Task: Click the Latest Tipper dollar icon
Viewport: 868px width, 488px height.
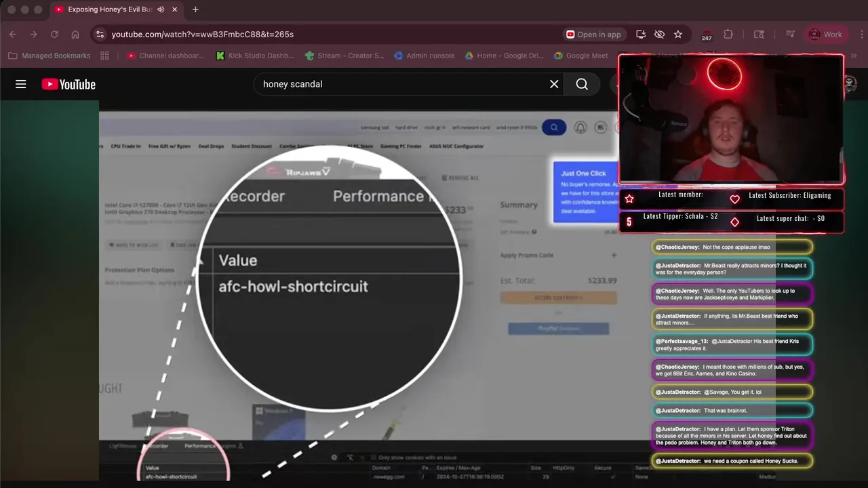Action: (629, 222)
